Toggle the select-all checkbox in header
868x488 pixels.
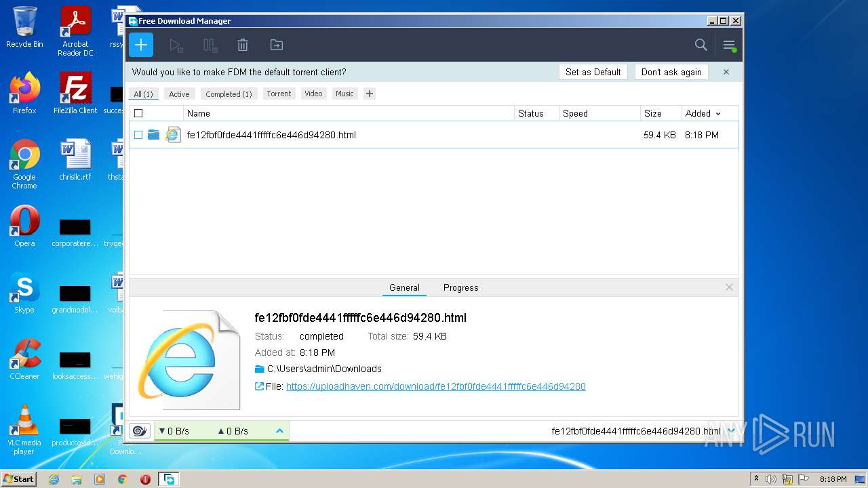tap(138, 113)
